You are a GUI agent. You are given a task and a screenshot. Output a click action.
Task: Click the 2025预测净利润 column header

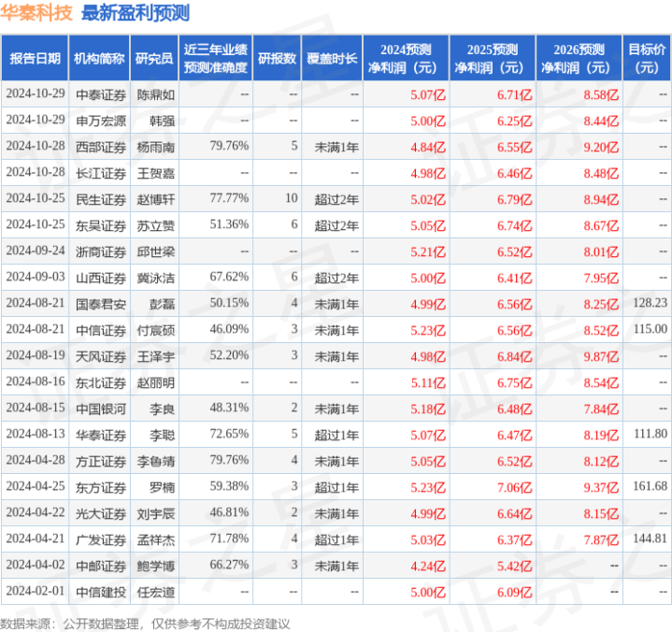coord(493,58)
